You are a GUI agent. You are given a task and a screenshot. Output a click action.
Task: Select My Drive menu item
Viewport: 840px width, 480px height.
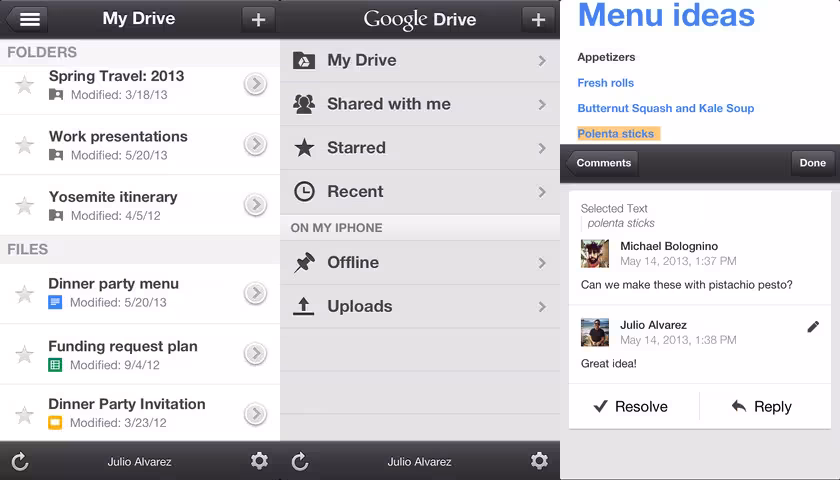click(x=420, y=61)
